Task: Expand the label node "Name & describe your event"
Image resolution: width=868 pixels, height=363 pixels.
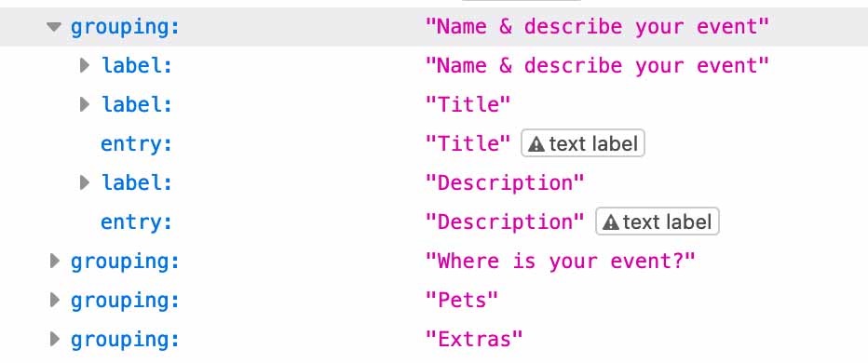Action: click(x=85, y=66)
